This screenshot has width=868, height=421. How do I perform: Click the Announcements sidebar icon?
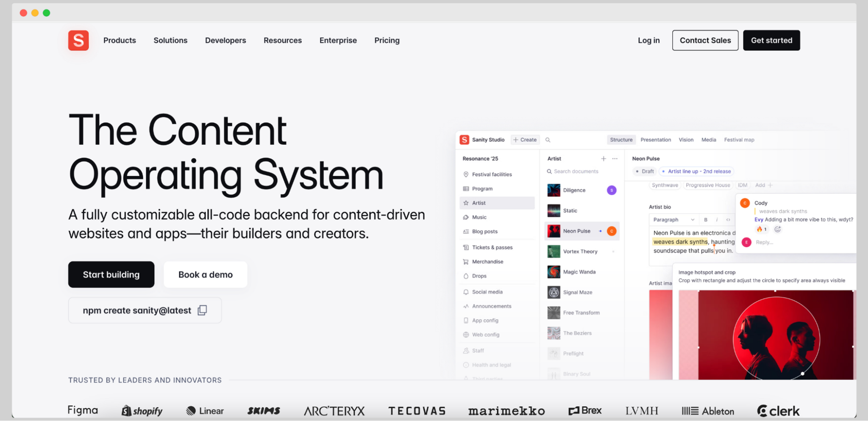coord(466,306)
